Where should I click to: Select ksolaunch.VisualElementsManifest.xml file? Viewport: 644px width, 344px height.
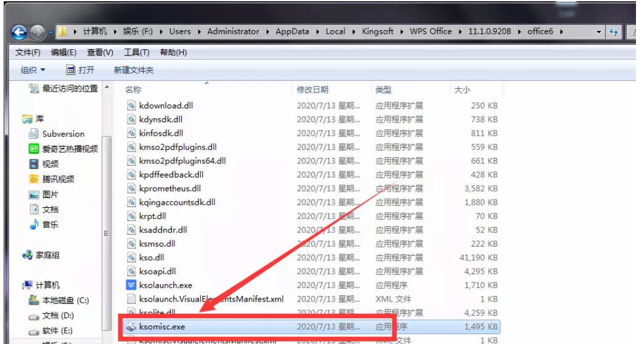(x=211, y=299)
